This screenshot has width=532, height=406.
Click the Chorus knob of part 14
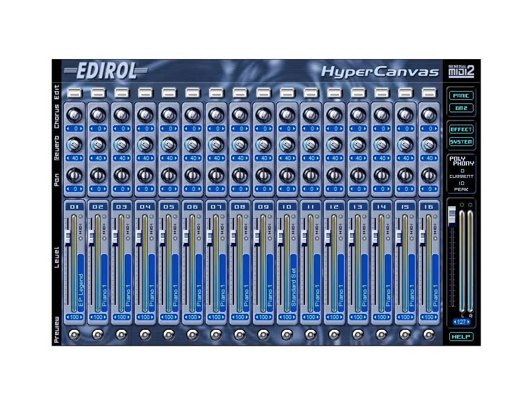(x=382, y=115)
